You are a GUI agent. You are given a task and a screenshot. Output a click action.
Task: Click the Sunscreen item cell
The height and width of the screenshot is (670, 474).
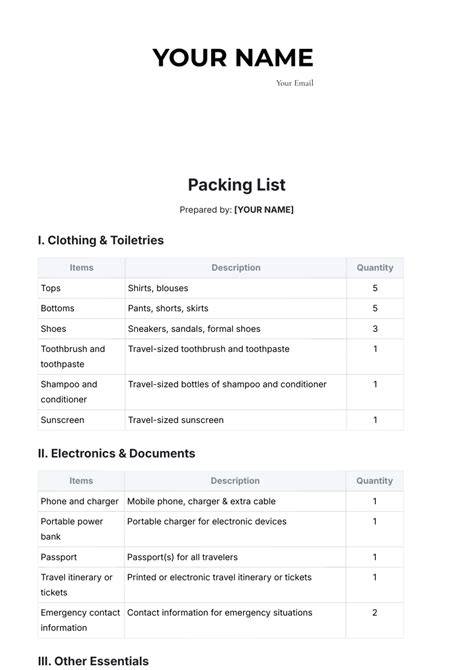click(x=81, y=420)
